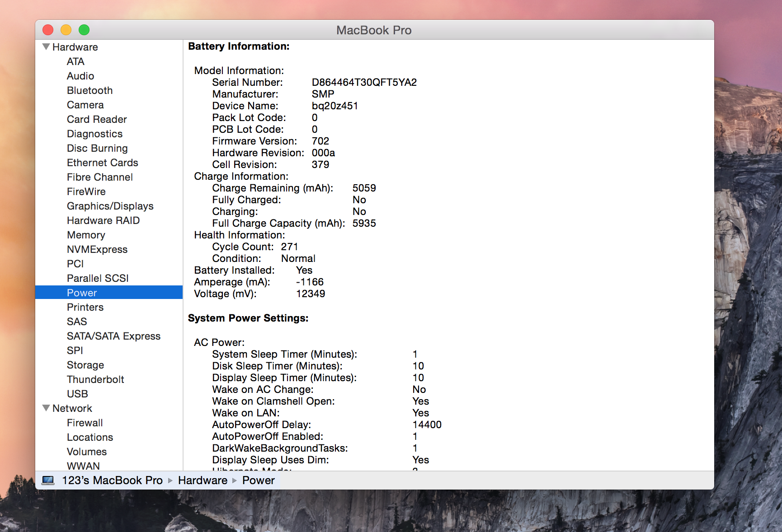Open the Printers section

tap(85, 307)
